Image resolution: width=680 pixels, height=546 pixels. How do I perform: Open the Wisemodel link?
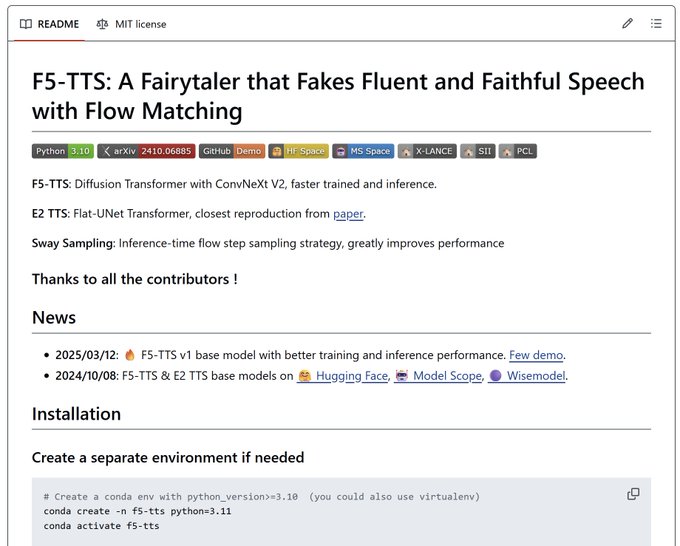527,376
